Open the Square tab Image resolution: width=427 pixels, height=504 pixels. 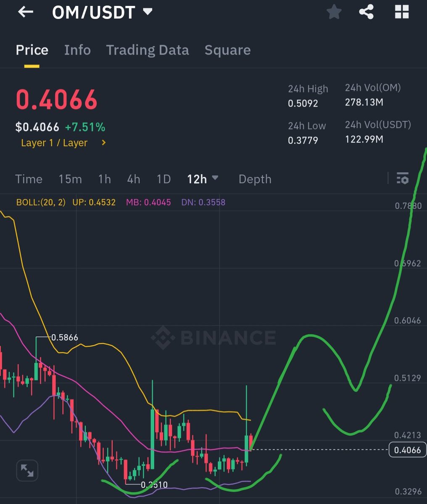point(227,50)
